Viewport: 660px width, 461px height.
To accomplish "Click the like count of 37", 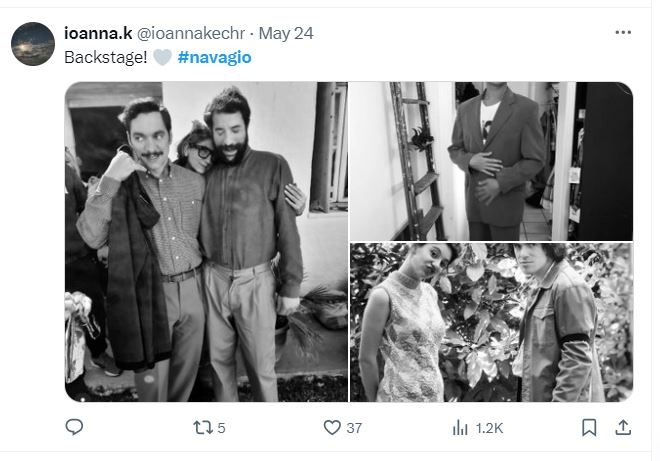I will [x=354, y=428].
